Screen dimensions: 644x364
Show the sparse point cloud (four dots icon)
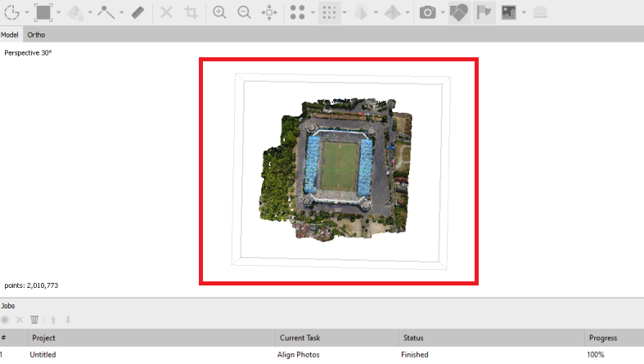tap(297, 12)
